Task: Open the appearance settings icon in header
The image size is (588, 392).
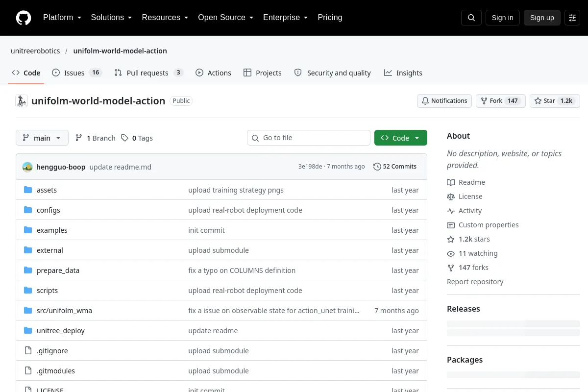Action: [572, 18]
